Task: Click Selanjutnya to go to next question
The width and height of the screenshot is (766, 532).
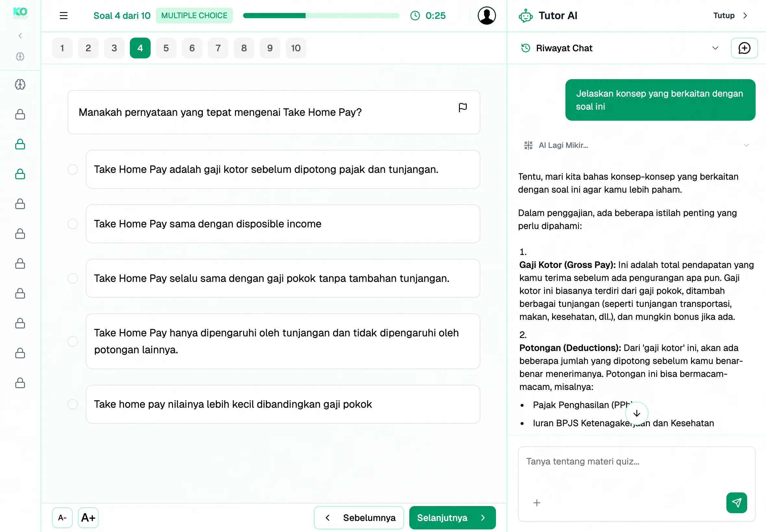Action: click(452, 517)
